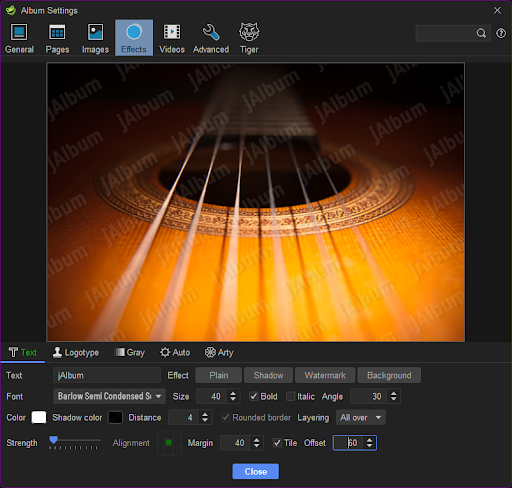Viewport: 512px width, 488px height.
Task: Open the Videos settings section
Action: 172,38
